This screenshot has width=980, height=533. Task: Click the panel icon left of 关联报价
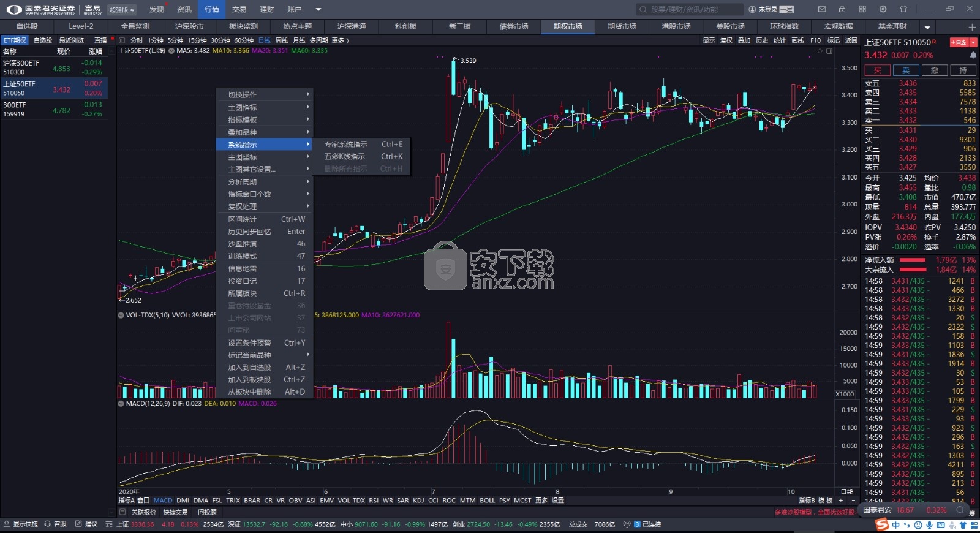[123, 512]
